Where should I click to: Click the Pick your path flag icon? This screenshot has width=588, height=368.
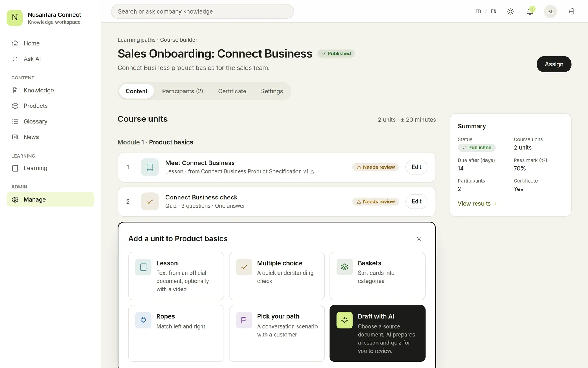(244, 320)
